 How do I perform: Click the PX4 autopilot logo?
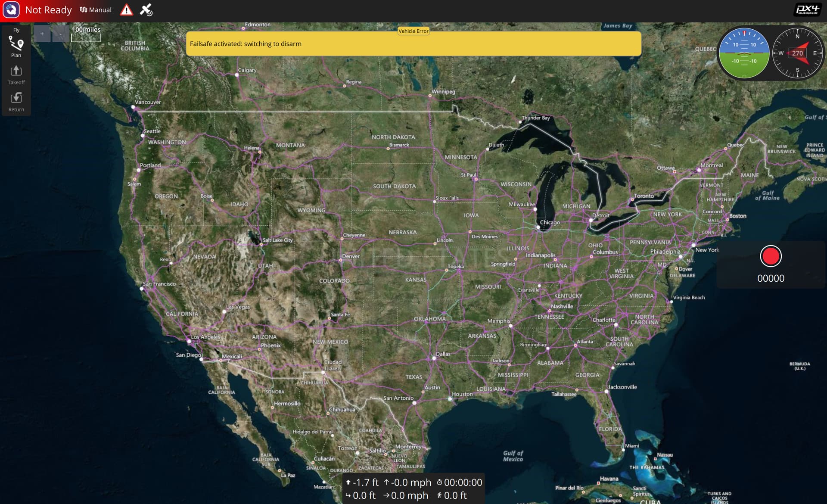click(808, 9)
